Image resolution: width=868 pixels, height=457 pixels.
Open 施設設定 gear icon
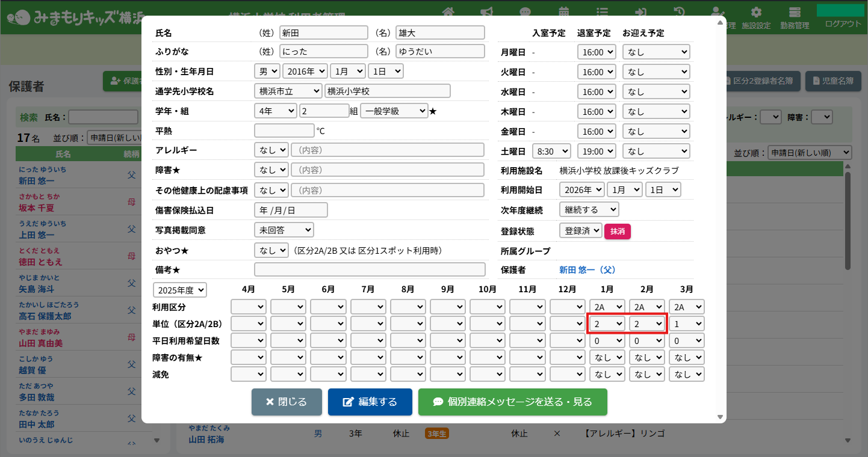756,17
